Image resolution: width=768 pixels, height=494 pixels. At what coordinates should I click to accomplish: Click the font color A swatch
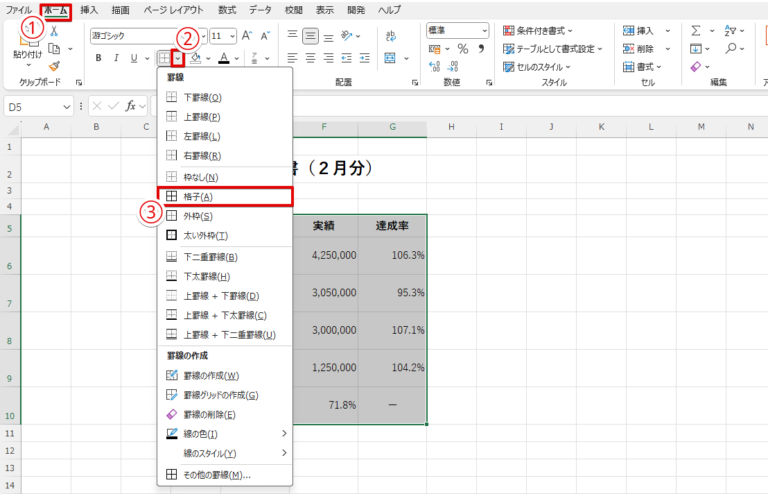click(222, 58)
